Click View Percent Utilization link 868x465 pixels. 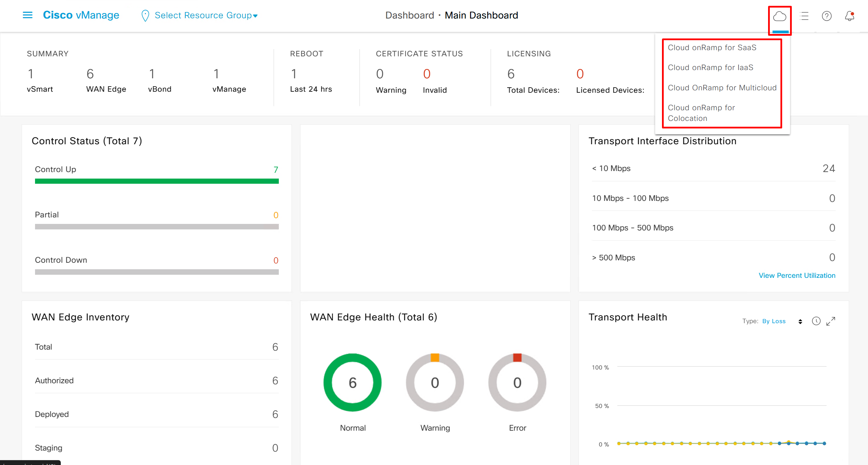click(x=797, y=275)
